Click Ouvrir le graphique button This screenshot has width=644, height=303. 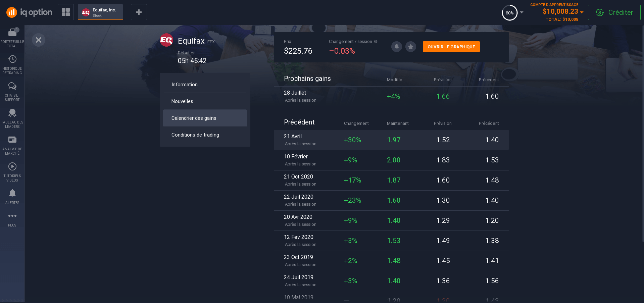tap(451, 47)
